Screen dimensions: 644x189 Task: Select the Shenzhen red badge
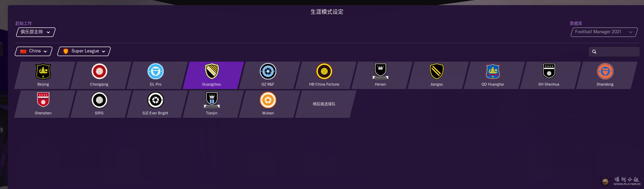[x=43, y=100]
